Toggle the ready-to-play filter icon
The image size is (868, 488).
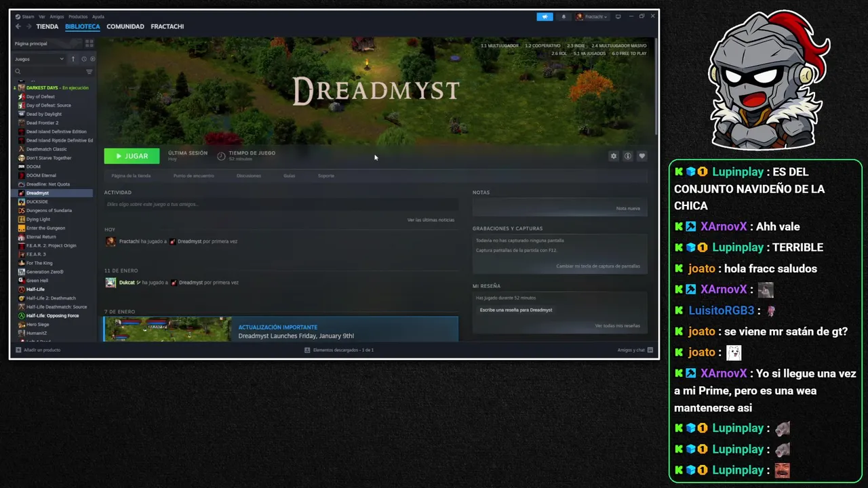pos(92,59)
